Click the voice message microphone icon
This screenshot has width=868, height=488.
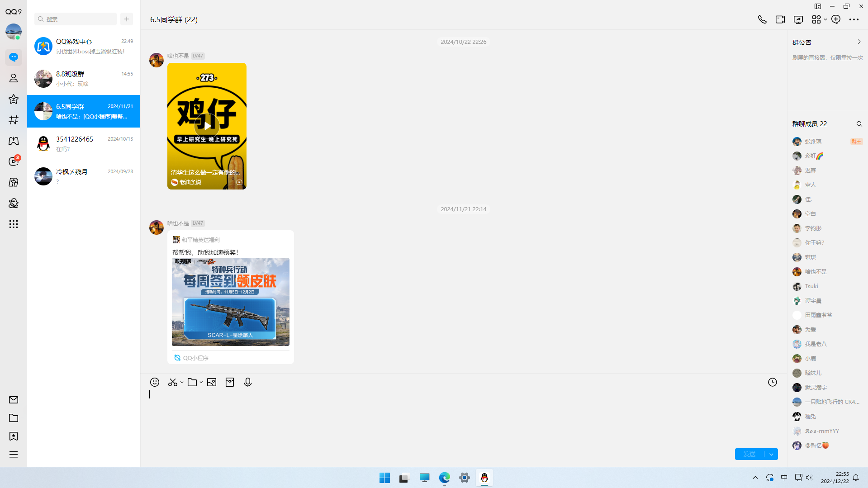(248, 382)
